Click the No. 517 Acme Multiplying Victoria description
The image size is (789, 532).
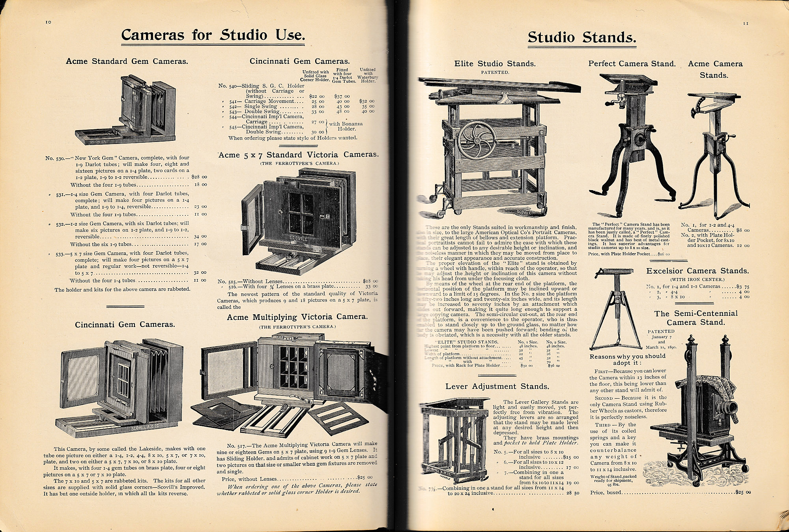[x=297, y=457]
